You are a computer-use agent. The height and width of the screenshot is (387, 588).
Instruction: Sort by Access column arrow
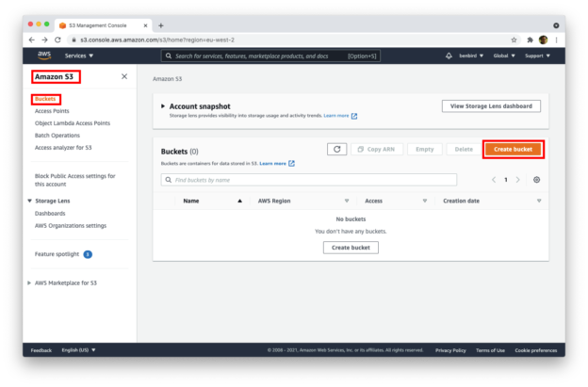coord(424,201)
